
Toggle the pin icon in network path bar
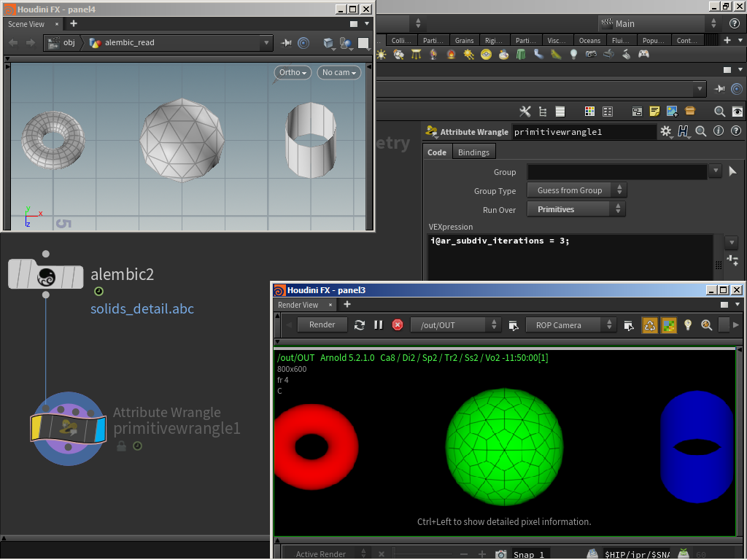pyautogui.click(x=720, y=88)
